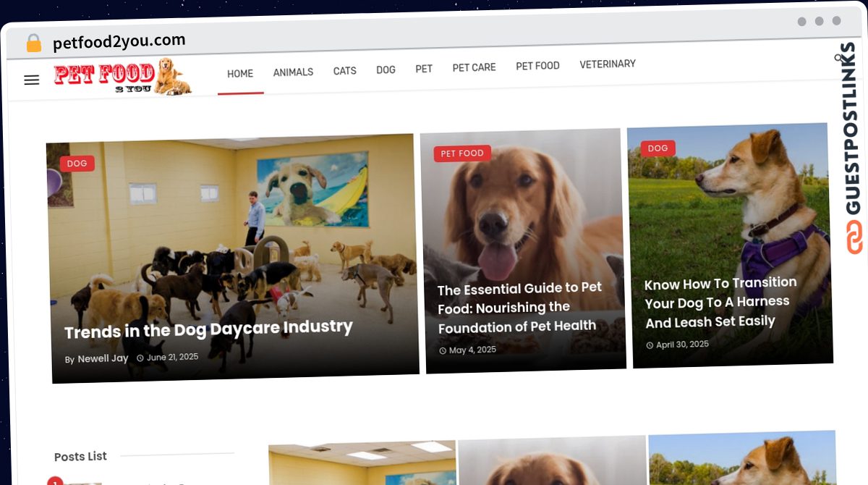The image size is (868, 485).
Task: Select the HOME menu tab
Action: pyautogui.click(x=240, y=74)
